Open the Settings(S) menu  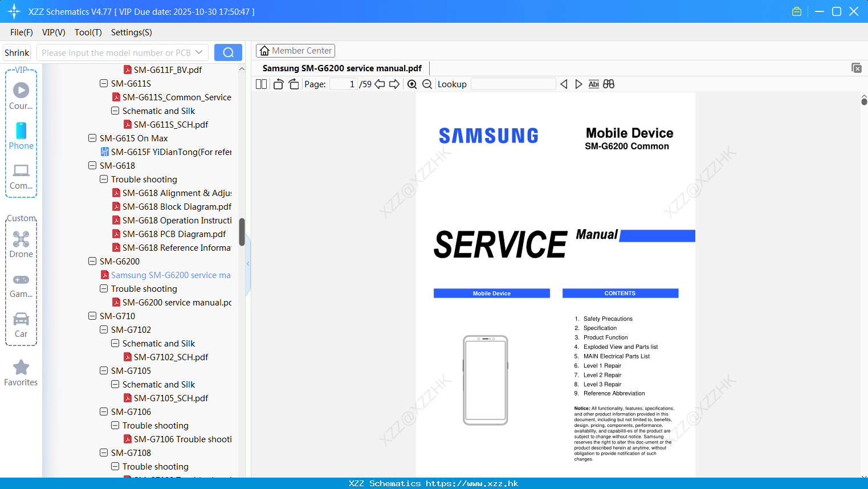132,32
